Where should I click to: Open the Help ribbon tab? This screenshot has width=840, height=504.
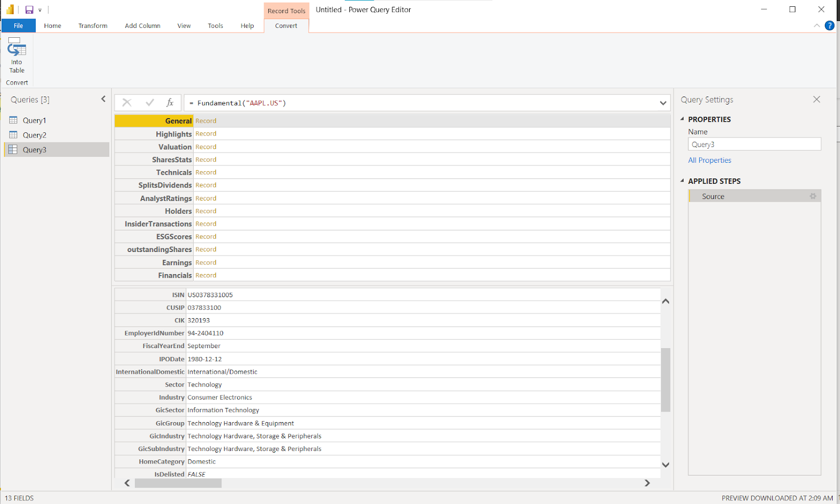pyautogui.click(x=247, y=26)
